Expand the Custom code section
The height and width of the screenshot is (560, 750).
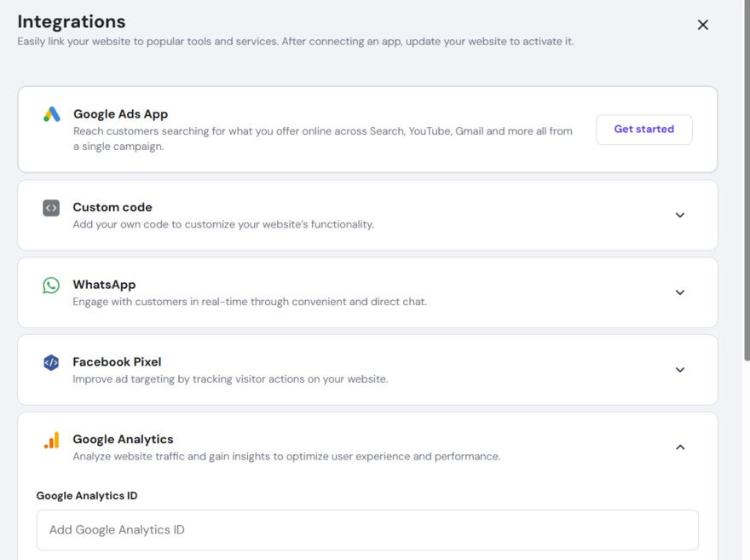[680, 215]
